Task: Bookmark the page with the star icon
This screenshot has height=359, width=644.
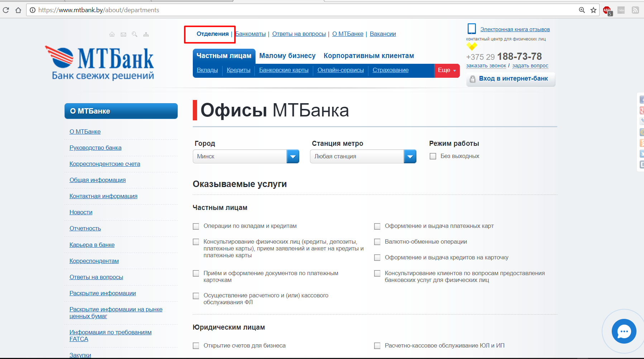Action: pos(593,10)
